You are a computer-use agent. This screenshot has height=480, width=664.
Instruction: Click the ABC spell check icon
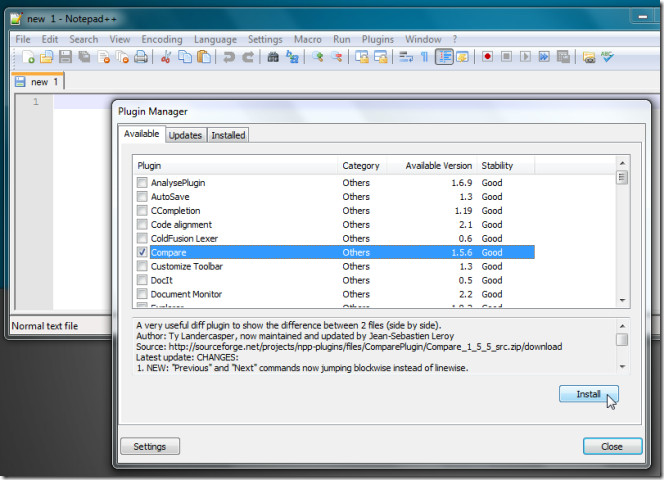tap(607, 57)
